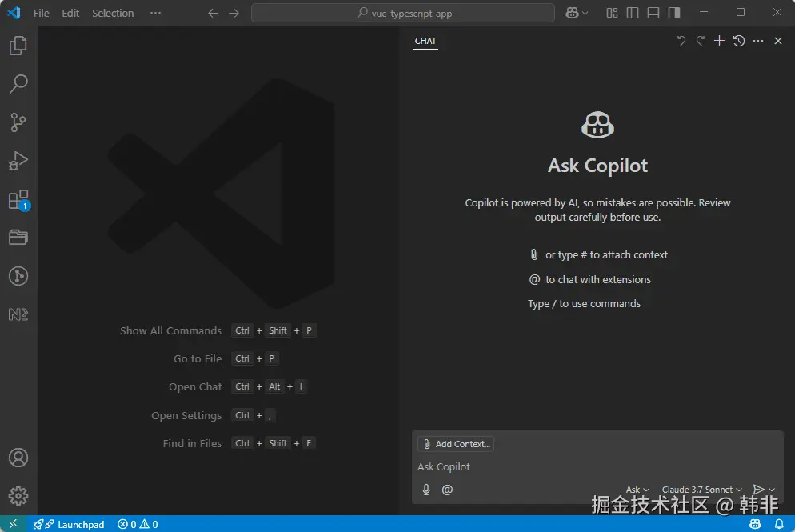Open chat panel more actions menu

[758, 41]
